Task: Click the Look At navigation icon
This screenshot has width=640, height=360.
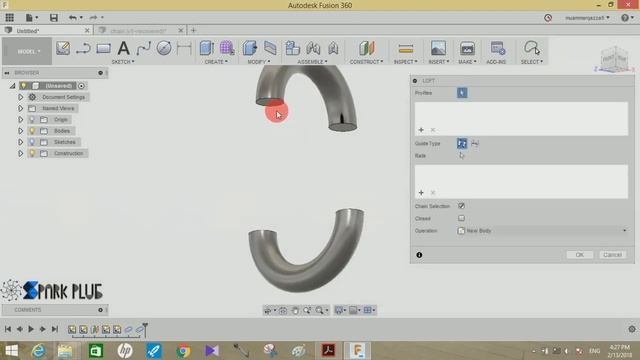Action: pyautogui.click(x=283, y=311)
